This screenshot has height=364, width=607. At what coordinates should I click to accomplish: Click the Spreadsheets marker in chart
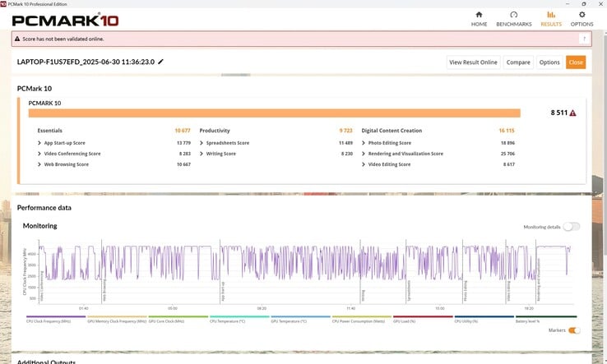(x=409, y=291)
